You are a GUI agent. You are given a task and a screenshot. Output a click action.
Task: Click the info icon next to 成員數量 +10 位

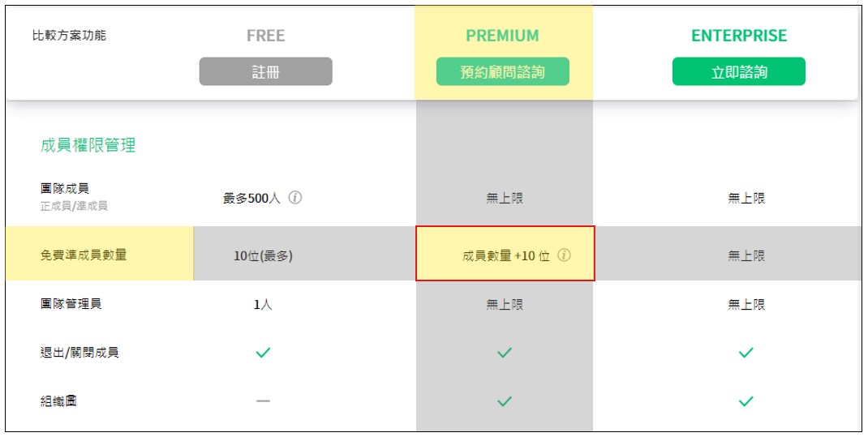tap(565, 255)
